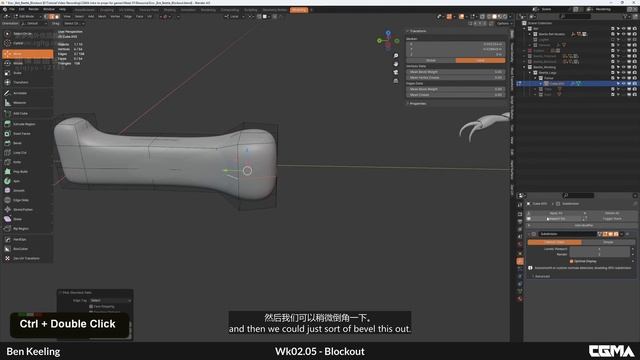Screen dimensions: 640x360
Task: Click the pan hand gizmo icon
Action: 396,64
